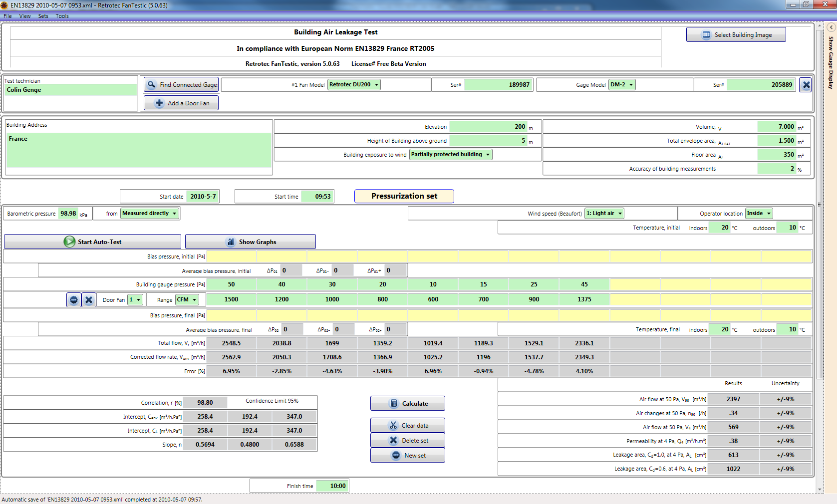Screen dimensions: 837x504
Task: Click the #1 fan serial number field 189987
Action: (x=498, y=85)
